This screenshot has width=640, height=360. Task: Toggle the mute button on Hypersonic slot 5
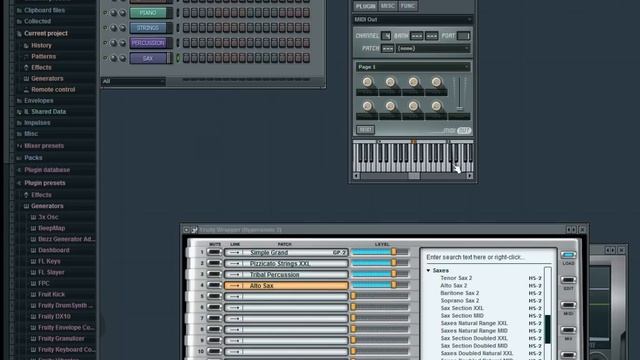pyautogui.click(x=214, y=297)
